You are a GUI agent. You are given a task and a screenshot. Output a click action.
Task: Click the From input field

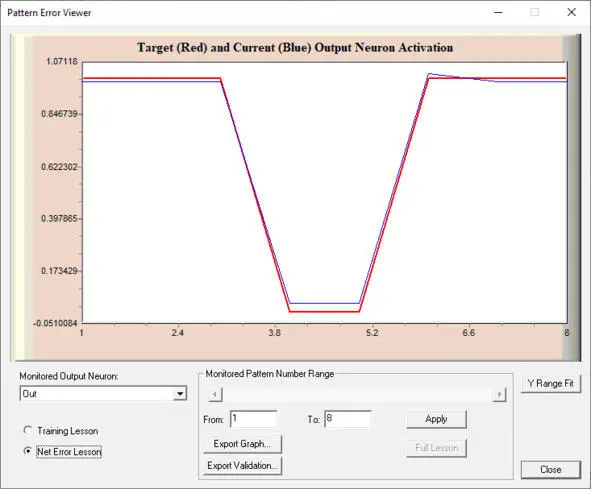[x=254, y=419]
